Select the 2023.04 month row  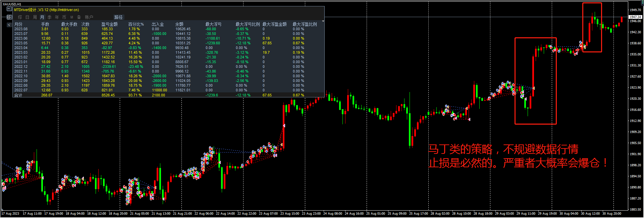coord(168,48)
